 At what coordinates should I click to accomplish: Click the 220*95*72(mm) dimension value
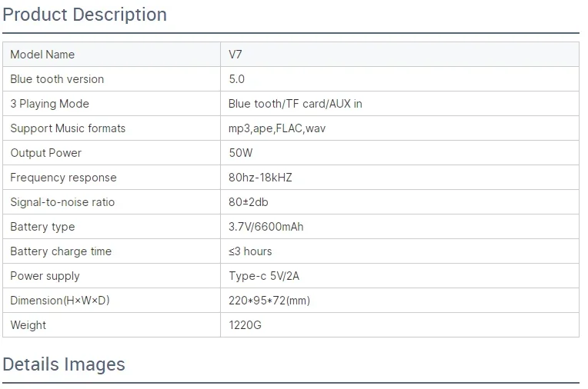269,301
